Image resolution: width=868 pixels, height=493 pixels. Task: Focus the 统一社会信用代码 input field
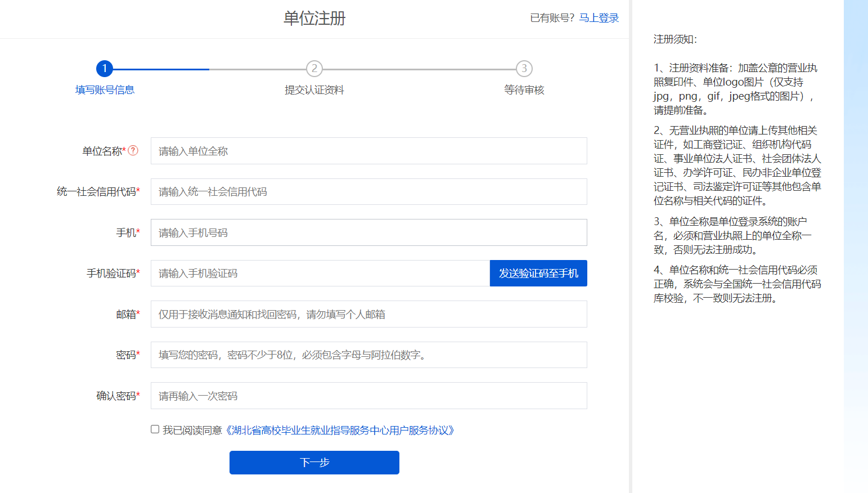tap(368, 192)
